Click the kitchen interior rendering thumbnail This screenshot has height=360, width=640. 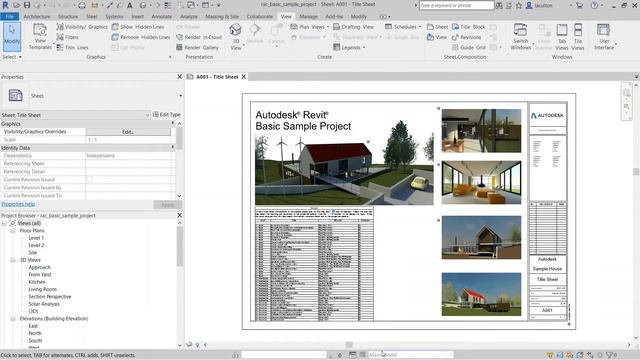coord(481,131)
